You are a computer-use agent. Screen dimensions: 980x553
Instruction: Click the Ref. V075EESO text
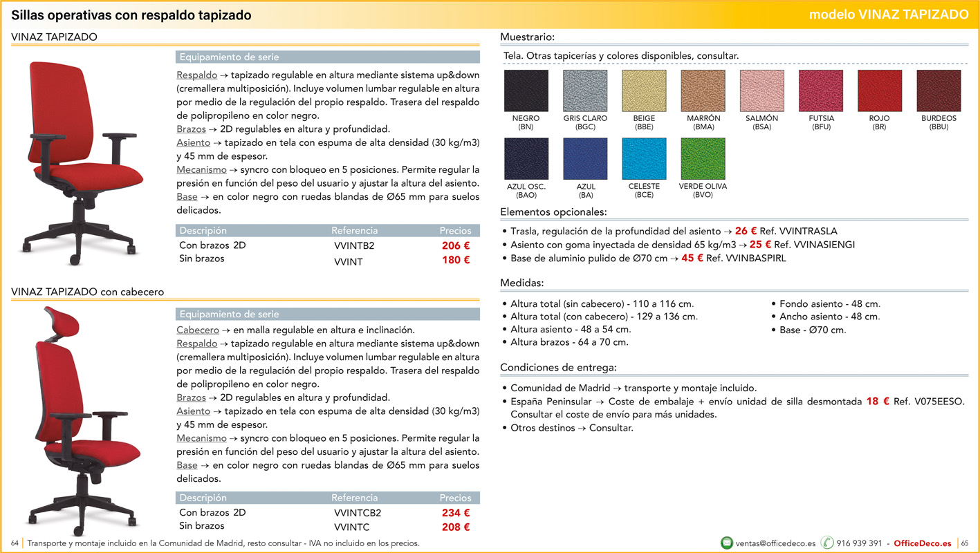coord(929,402)
